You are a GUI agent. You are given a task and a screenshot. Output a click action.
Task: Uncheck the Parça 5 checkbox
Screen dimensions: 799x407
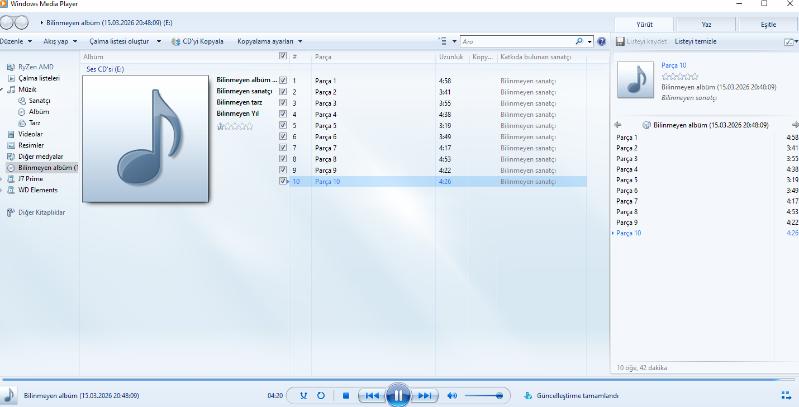tap(283, 125)
